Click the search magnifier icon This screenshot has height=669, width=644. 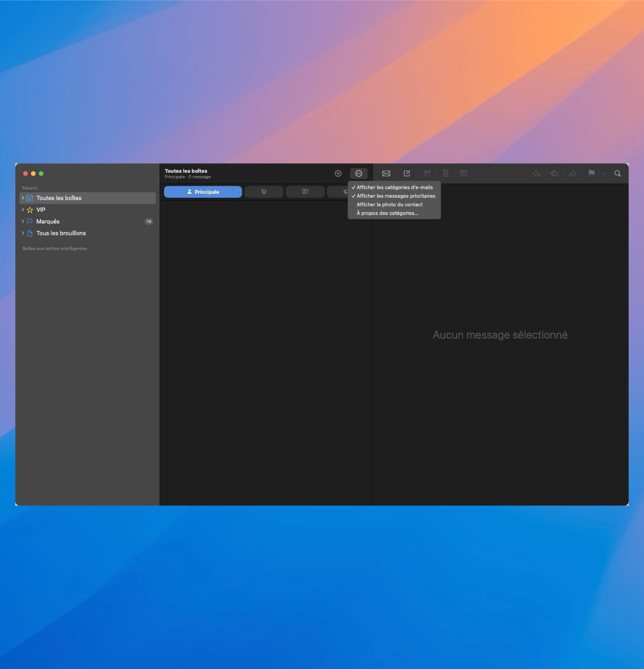click(x=617, y=173)
